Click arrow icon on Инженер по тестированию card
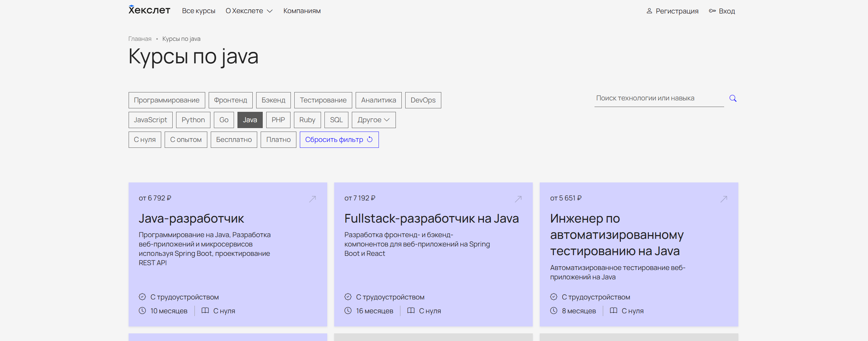The width and height of the screenshot is (868, 341). [x=724, y=199]
